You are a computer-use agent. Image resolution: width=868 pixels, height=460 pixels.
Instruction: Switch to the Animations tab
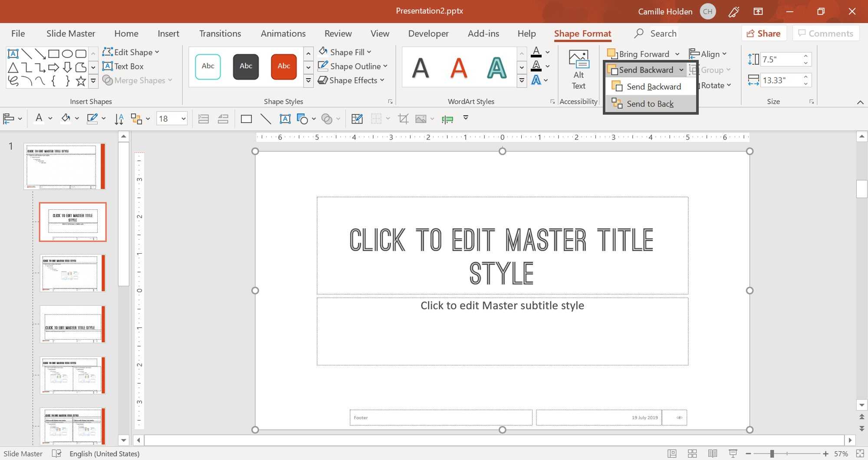[x=283, y=33]
